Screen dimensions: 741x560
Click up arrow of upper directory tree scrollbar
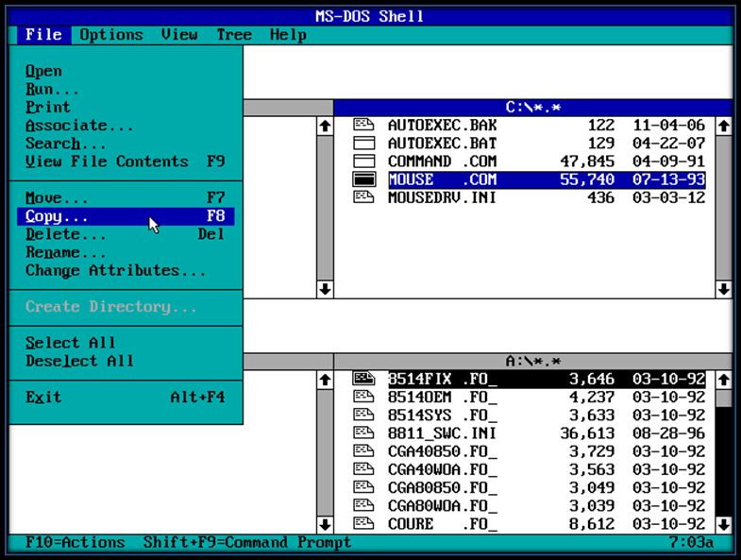point(325,126)
